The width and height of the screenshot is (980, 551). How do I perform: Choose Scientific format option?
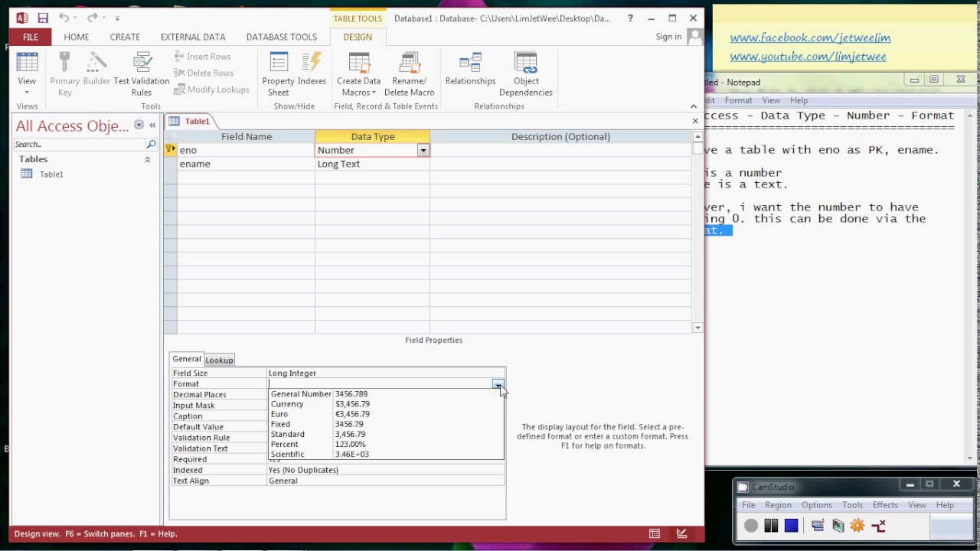click(386, 454)
